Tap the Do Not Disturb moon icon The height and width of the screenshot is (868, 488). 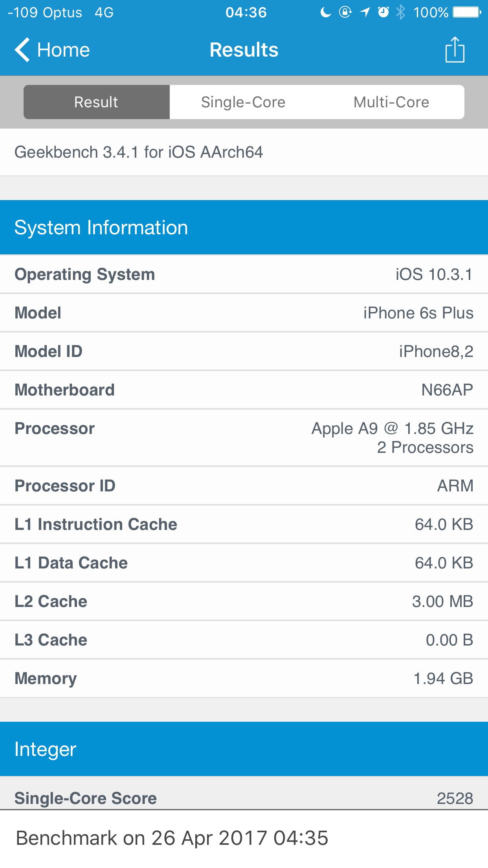tap(326, 12)
